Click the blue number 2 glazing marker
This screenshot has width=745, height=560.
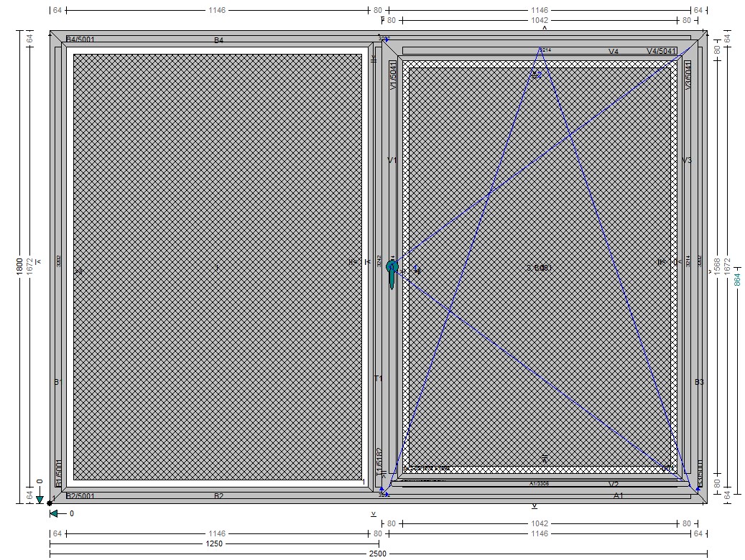point(539,75)
